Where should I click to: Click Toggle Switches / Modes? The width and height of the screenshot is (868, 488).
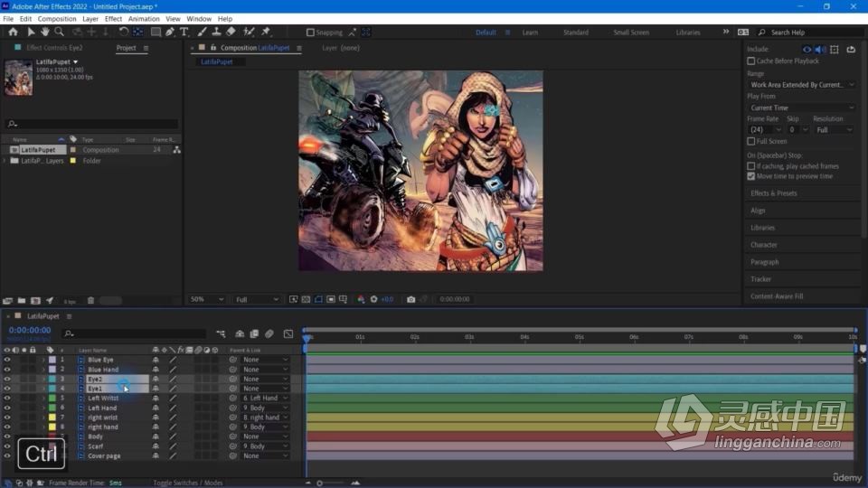tap(188, 483)
